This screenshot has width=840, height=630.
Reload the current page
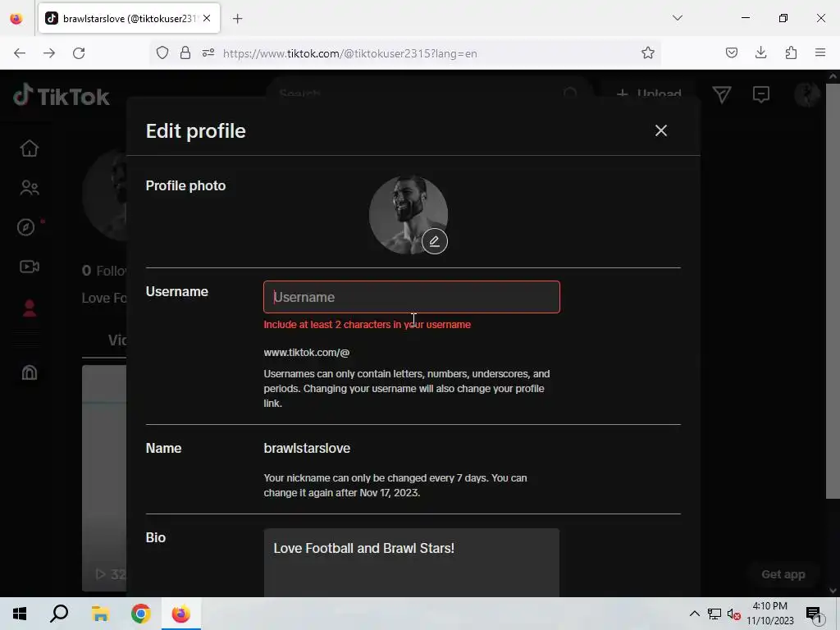(79, 53)
